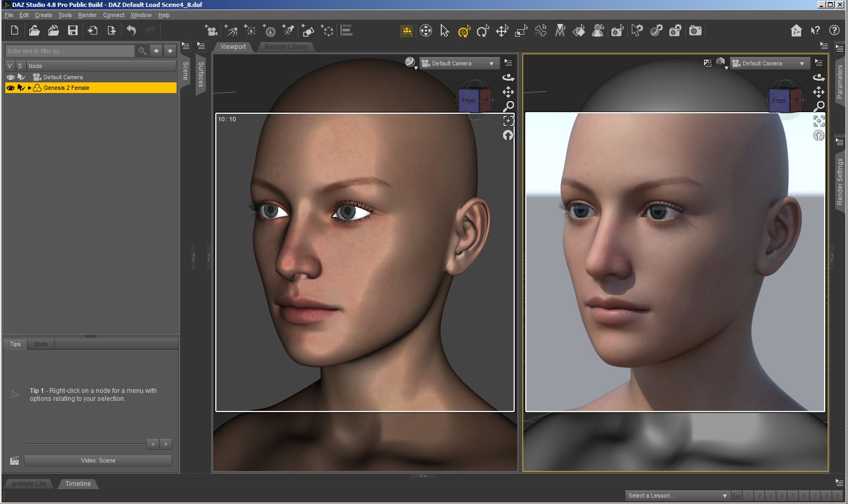Image resolution: width=848 pixels, height=504 pixels.
Task: Create a new camera
Action: tap(211, 31)
